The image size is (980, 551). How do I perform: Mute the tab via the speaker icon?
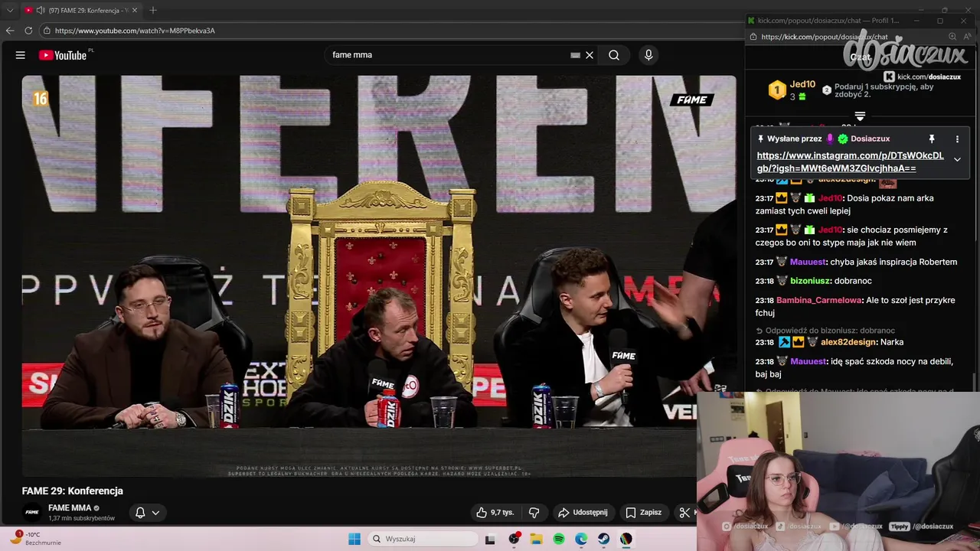point(40,10)
